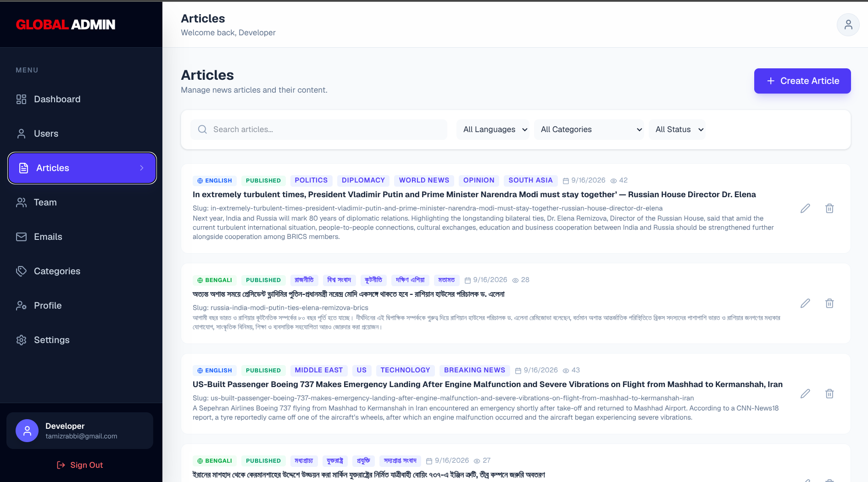Open the Team section
The width and height of the screenshot is (868, 482).
[82, 202]
